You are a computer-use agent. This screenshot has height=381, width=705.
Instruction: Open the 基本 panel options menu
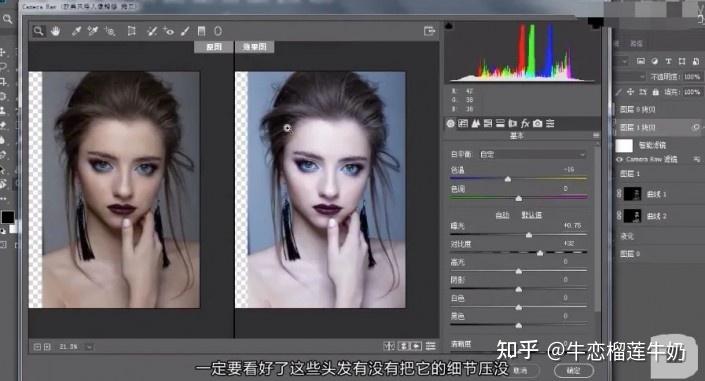(596, 135)
